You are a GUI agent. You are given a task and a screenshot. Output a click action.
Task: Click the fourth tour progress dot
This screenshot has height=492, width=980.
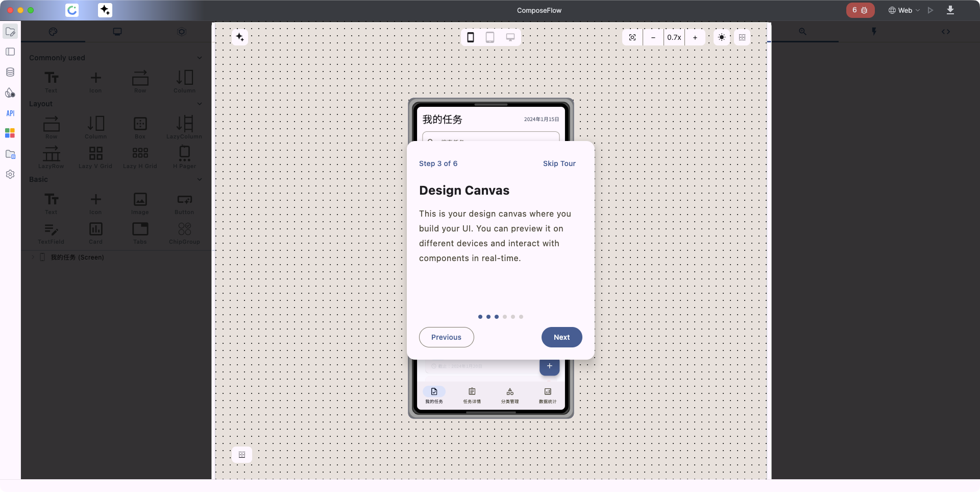tap(505, 317)
